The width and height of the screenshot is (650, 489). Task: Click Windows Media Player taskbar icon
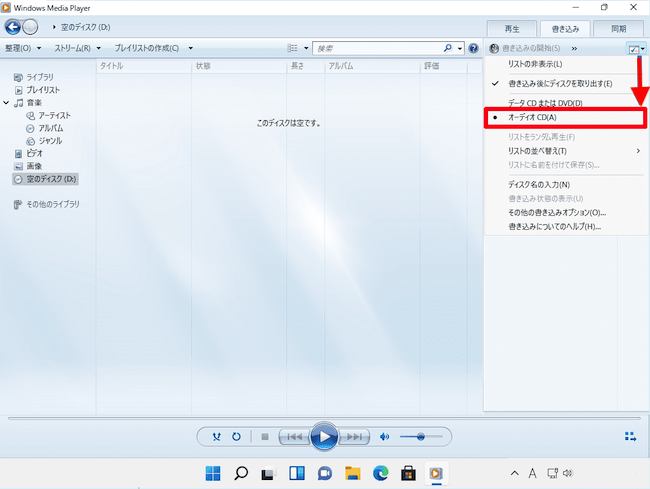click(436, 473)
